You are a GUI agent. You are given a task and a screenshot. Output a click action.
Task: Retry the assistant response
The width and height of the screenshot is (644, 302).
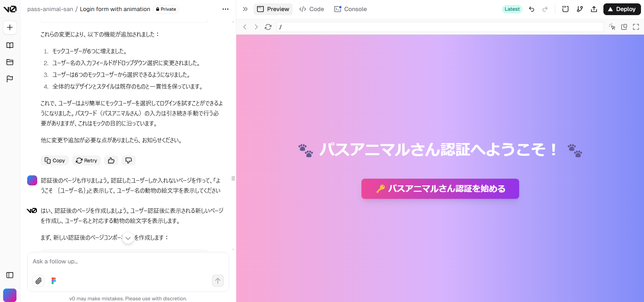(x=86, y=161)
